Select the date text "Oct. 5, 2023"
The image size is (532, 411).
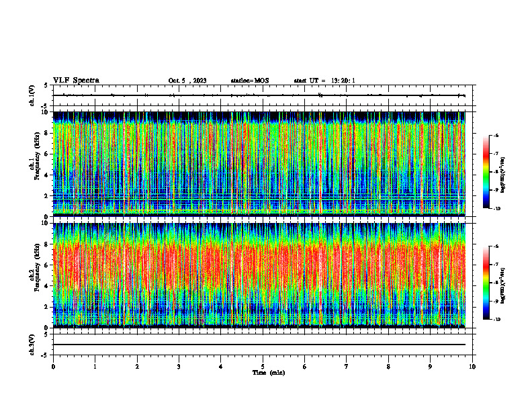point(187,81)
